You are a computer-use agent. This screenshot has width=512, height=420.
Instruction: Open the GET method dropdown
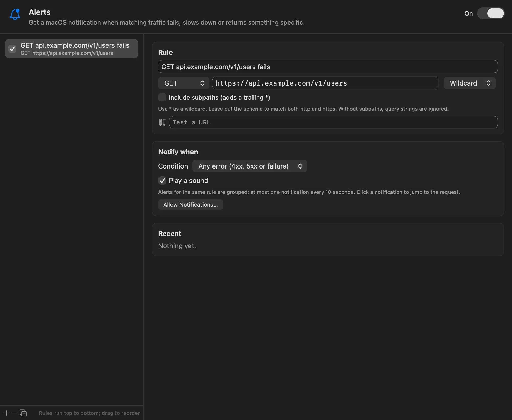point(184,83)
